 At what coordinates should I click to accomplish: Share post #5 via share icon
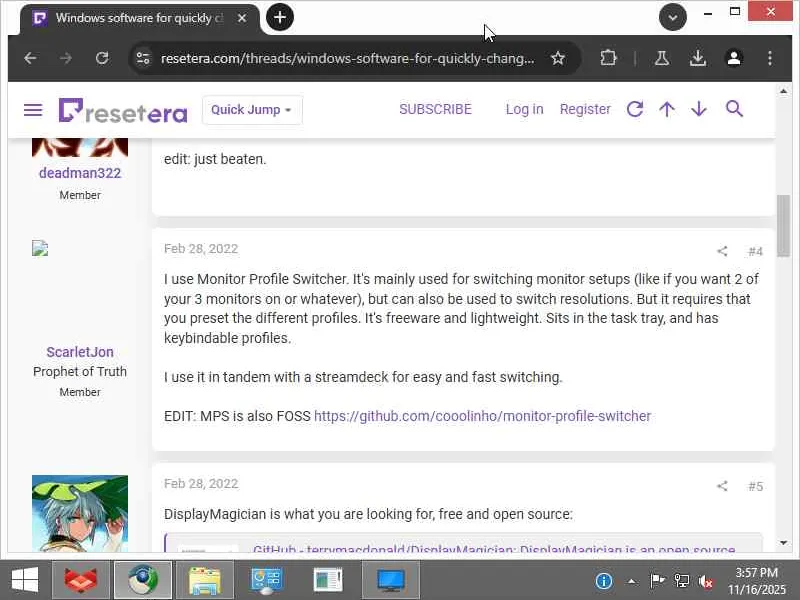click(722, 486)
